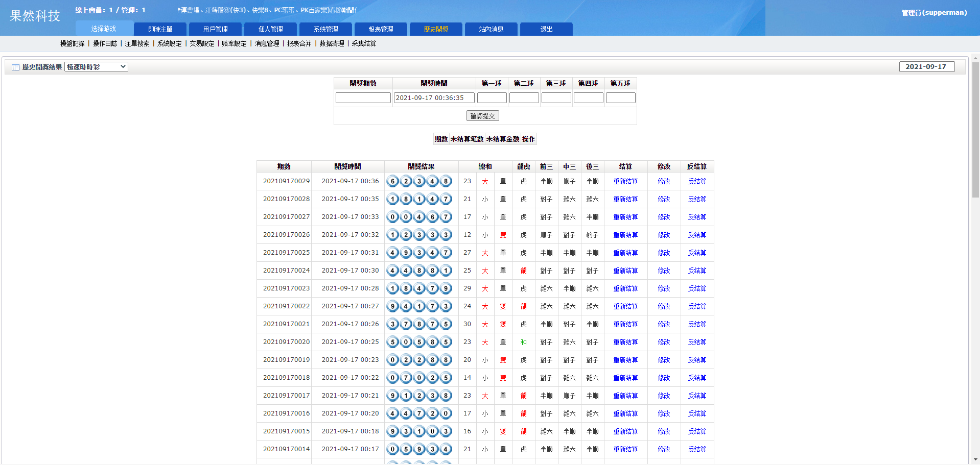Open 报表合并 submenu link
Viewport: 980px width, 465px height.
click(299, 44)
